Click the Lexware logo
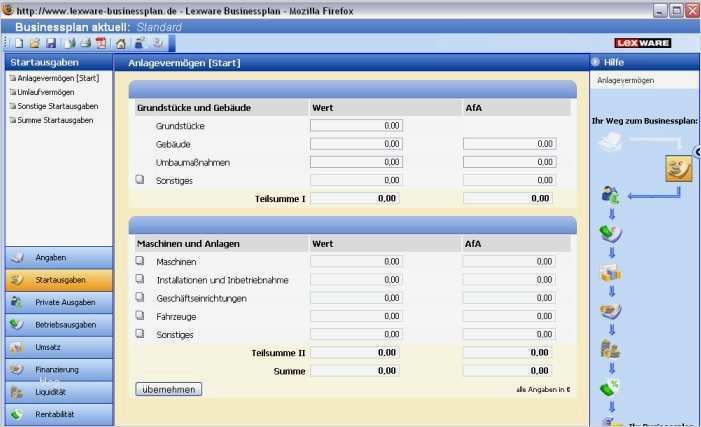This screenshot has width=701, height=427. coord(642,43)
